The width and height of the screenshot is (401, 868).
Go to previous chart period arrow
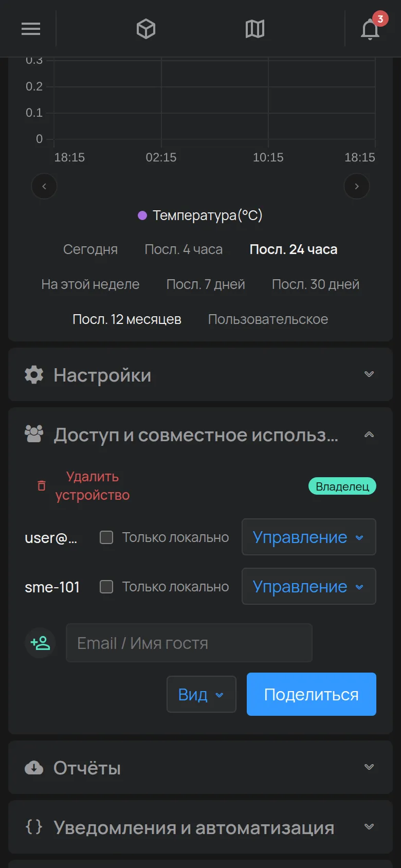pos(44,186)
